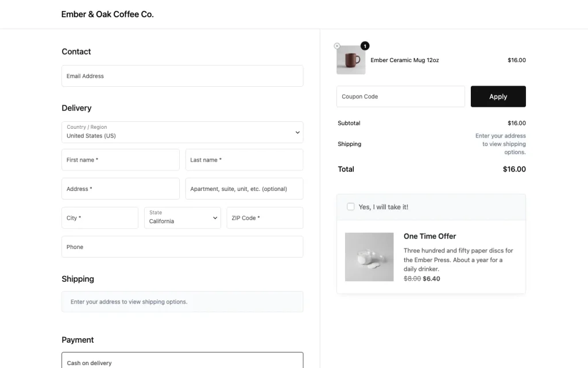
Task: Focus the Apartment, suite, unit field
Action: point(244,189)
